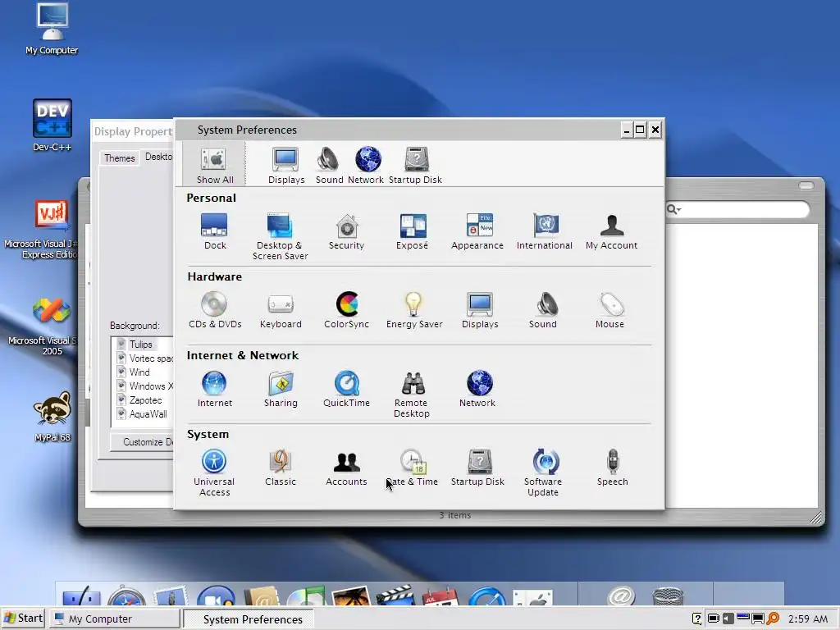Open the Universal Access preference pane
Image resolution: width=840 pixels, height=630 pixels.
[214, 472]
